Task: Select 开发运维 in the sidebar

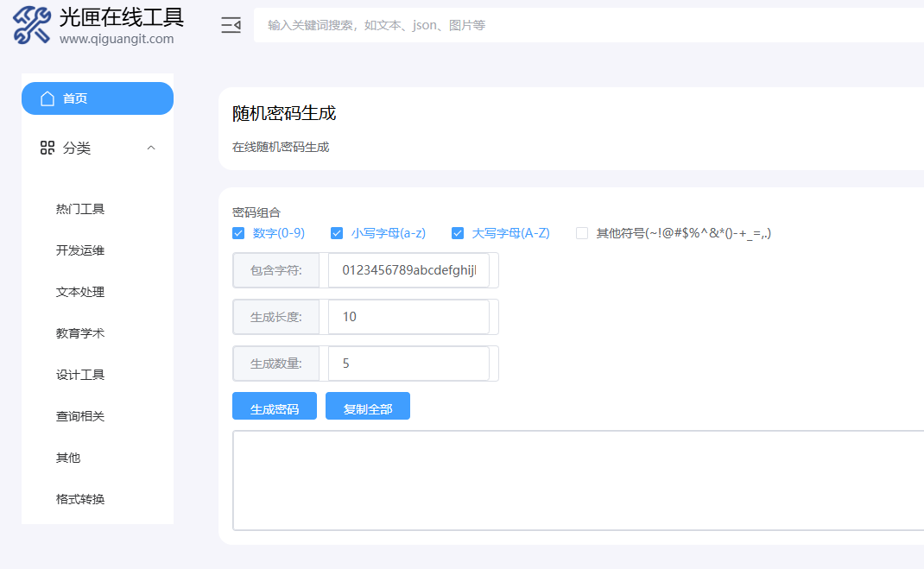Action: [x=80, y=250]
